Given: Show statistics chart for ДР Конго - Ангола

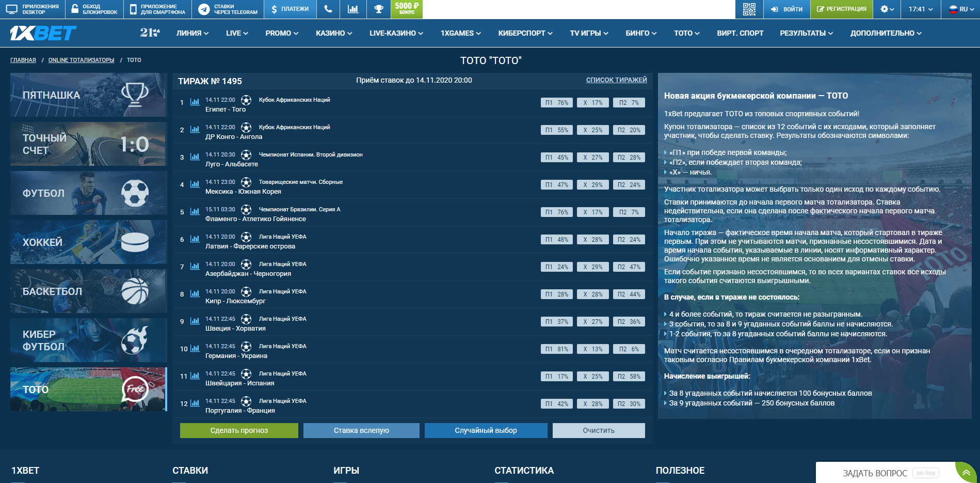Looking at the screenshot, I should [x=195, y=130].
